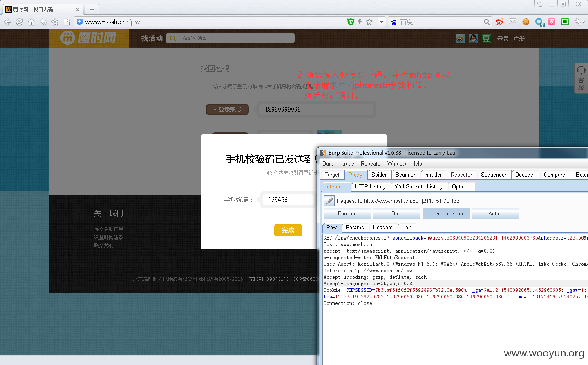Click the Baidu paw search engine icon
Image resolution: width=588 pixels, height=365 pixels.
point(394,22)
